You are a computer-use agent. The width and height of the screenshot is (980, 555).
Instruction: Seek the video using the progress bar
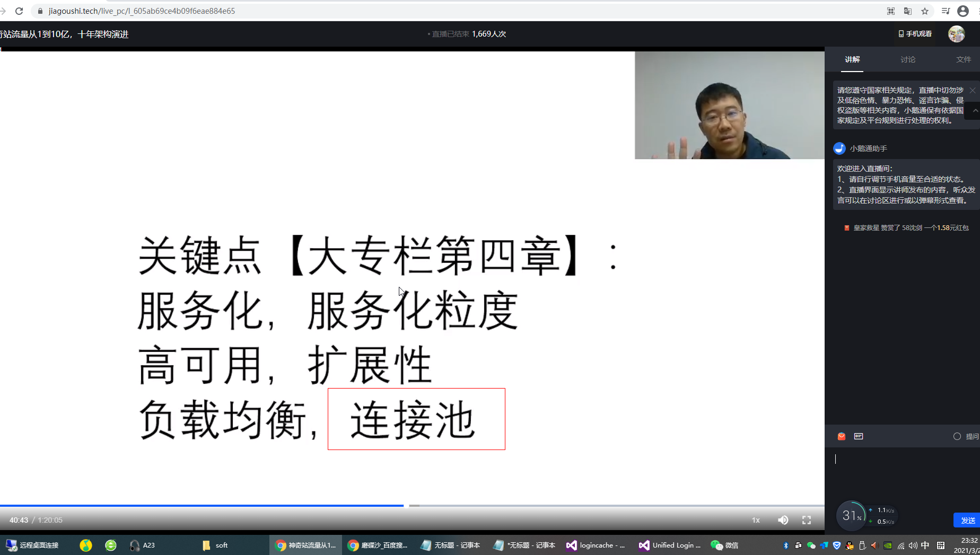318,506
